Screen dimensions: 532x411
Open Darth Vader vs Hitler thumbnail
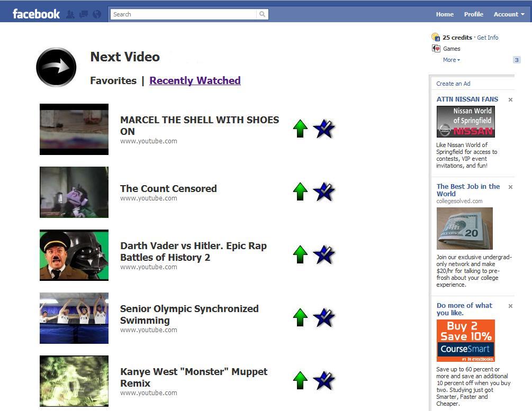(74, 255)
